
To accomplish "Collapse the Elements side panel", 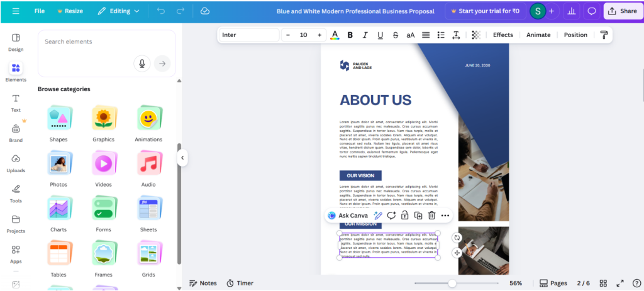I will tap(182, 158).
